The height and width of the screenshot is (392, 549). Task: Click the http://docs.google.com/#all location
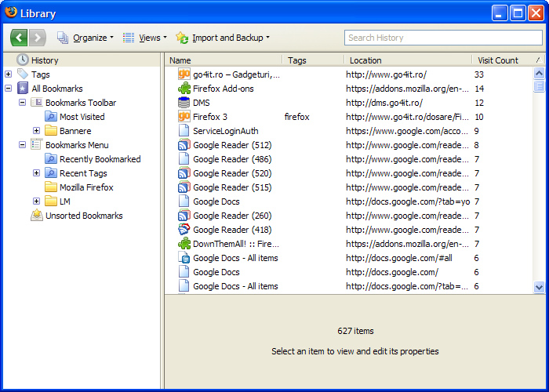[398, 258]
